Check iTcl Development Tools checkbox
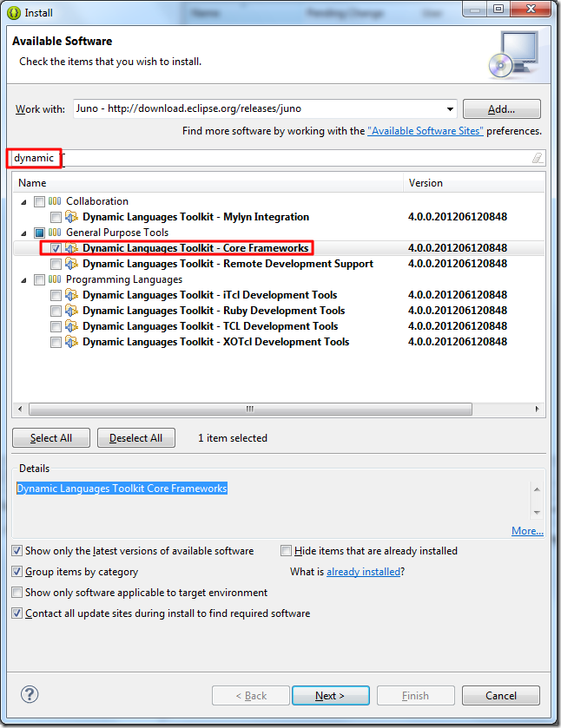The width and height of the screenshot is (561, 728). click(x=56, y=295)
